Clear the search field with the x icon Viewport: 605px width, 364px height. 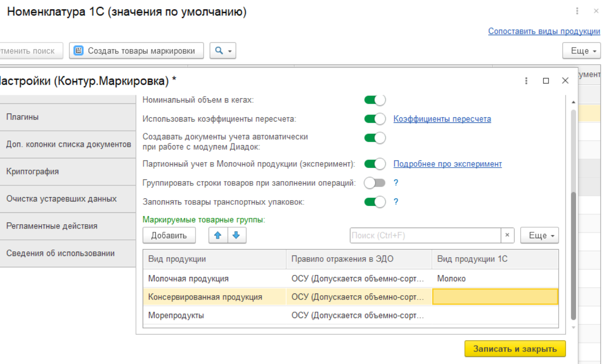tap(507, 235)
